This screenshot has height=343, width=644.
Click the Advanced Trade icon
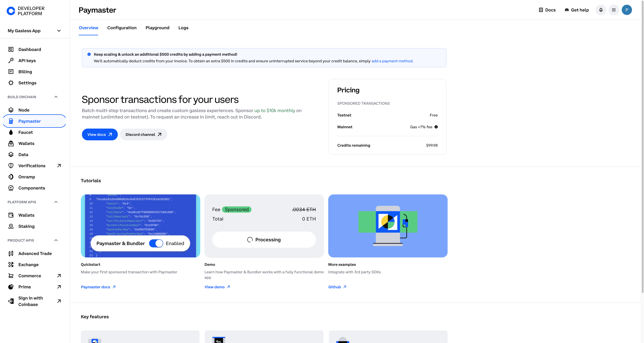click(x=11, y=253)
